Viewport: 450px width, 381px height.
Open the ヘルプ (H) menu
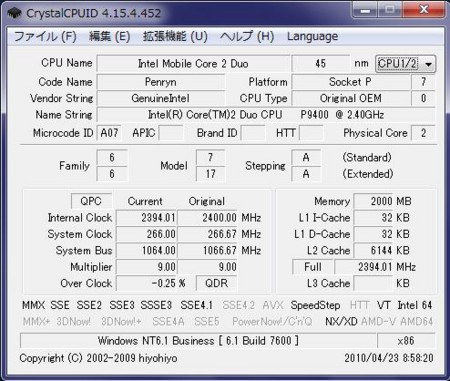[x=247, y=36]
